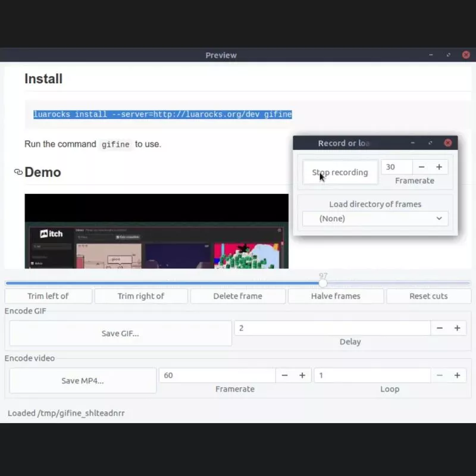Image resolution: width=476 pixels, height=476 pixels.
Task: Delete the current frame
Action: 237,296
